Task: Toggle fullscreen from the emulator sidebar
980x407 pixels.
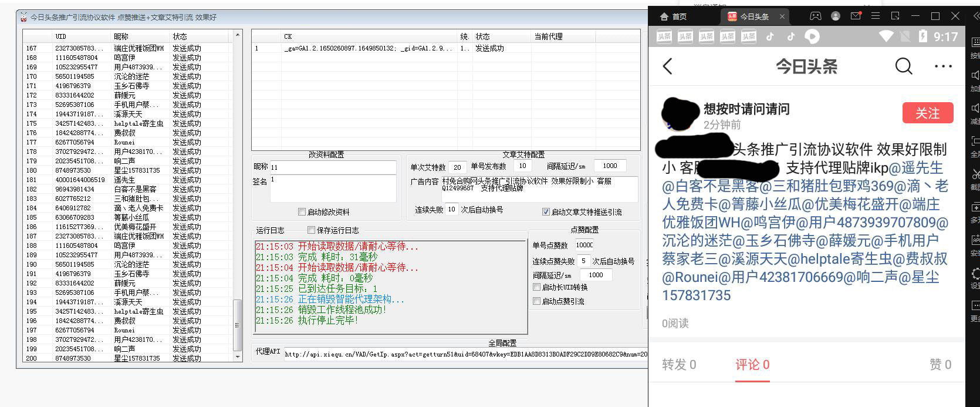Action: (975, 141)
